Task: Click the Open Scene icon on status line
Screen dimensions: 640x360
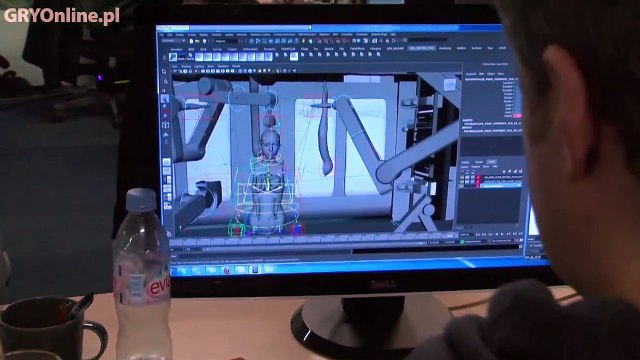Action: [197, 41]
